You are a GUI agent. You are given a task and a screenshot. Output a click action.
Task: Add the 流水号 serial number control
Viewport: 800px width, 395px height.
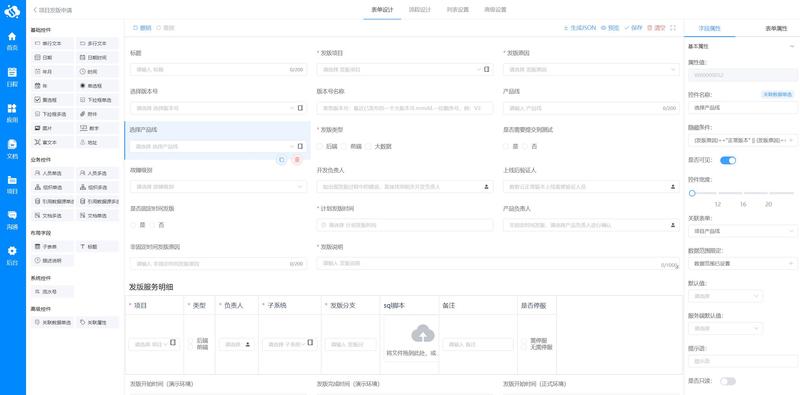point(52,291)
